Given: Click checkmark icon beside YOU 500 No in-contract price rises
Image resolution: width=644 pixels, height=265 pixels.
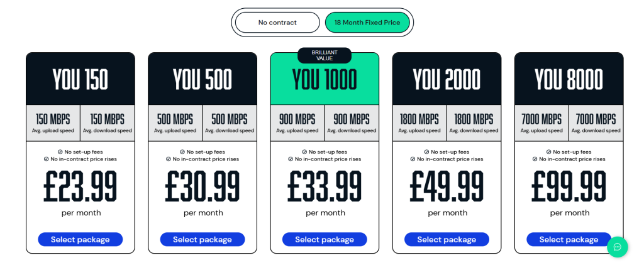Looking at the screenshot, I should click(169, 159).
